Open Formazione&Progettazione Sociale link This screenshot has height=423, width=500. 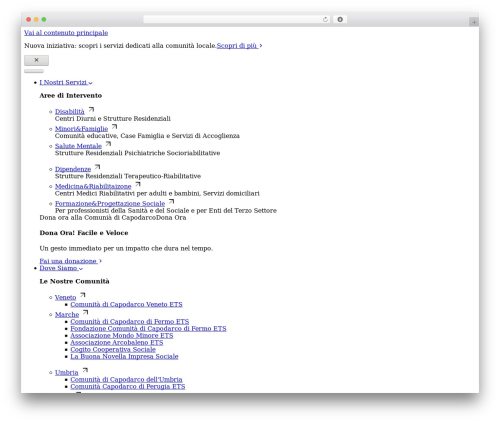coord(110,204)
